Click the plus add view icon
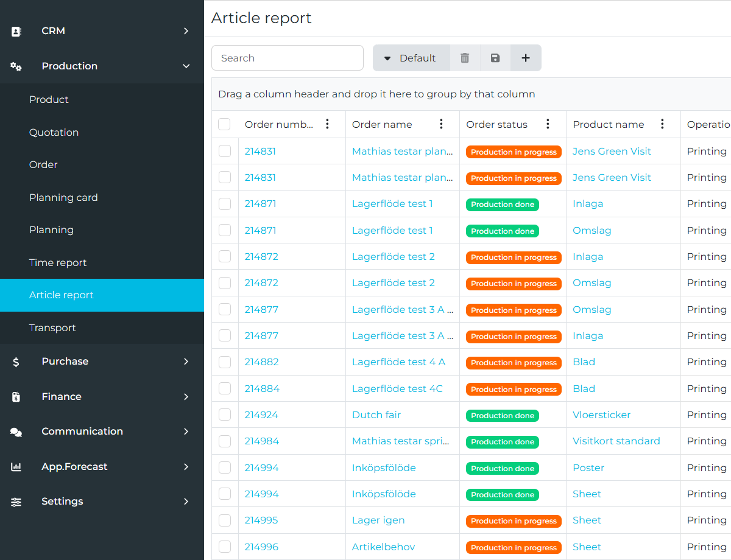This screenshot has width=731, height=560. pyautogui.click(x=526, y=58)
